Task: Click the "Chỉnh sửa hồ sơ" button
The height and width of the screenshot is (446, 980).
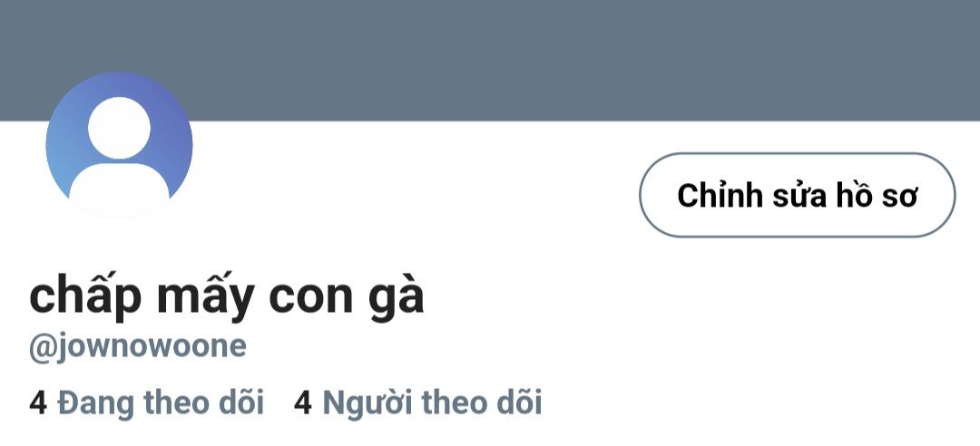Action: [x=797, y=195]
